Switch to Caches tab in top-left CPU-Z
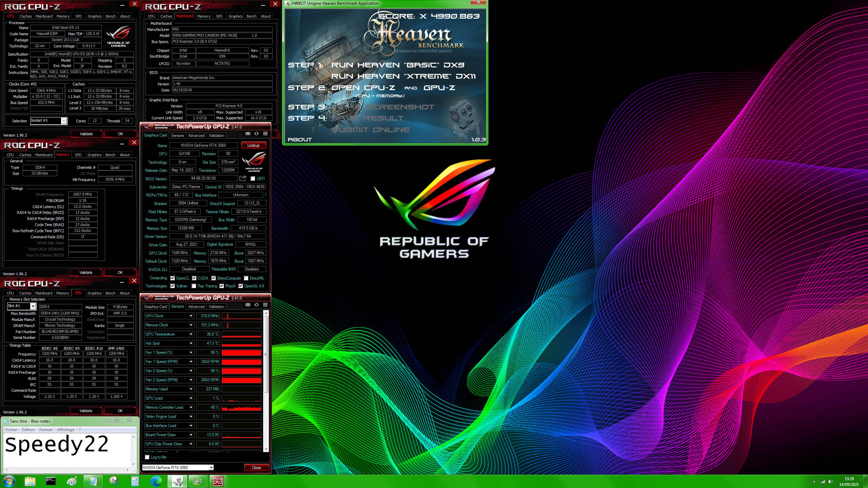 coord(25,16)
